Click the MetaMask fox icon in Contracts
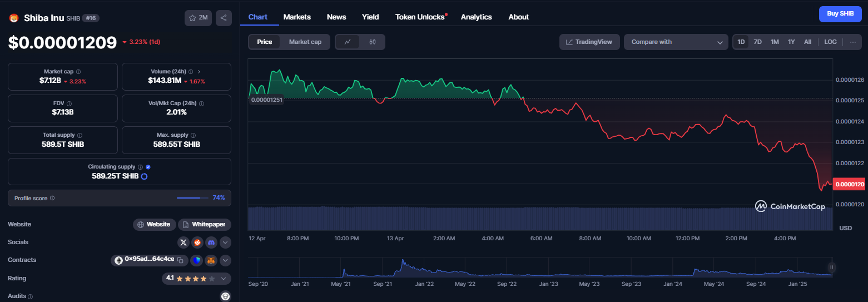Image resolution: width=868 pixels, height=302 pixels. [211, 260]
